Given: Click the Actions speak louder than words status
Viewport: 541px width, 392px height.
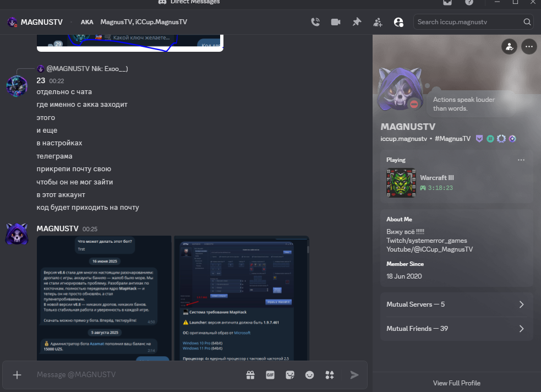Looking at the screenshot, I should (x=463, y=104).
